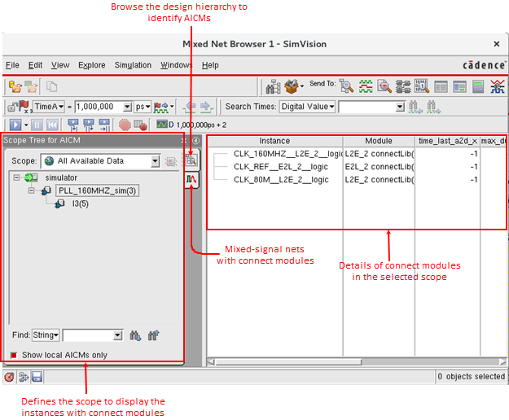This screenshot has height=420, width=509.
Task: Open the File menu
Action: 12,65
